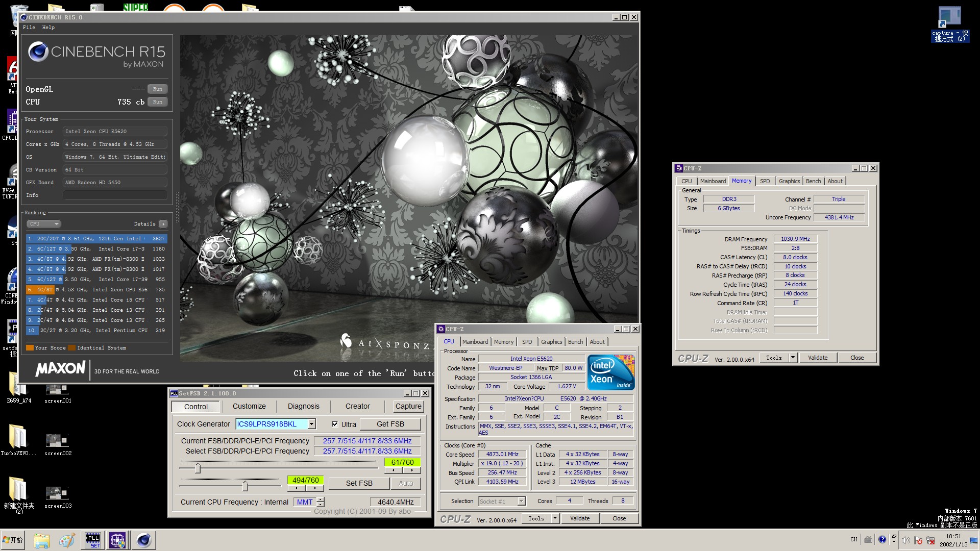Select the 新建文件夹 folder on desktop
Screen dimensions: 980x551
click(x=19, y=495)
